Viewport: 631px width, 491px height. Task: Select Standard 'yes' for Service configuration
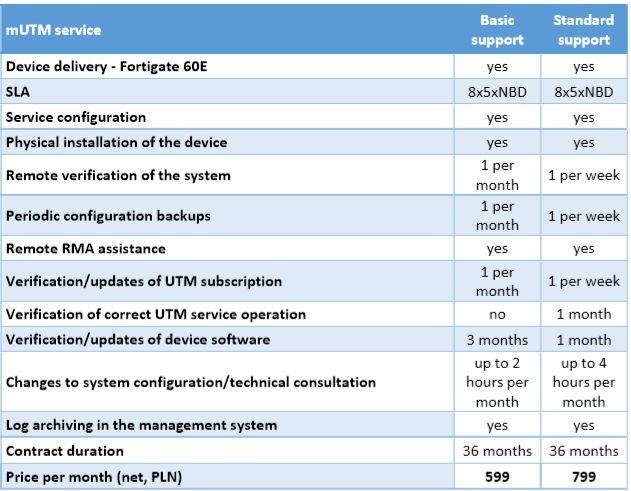click(584, 118)
